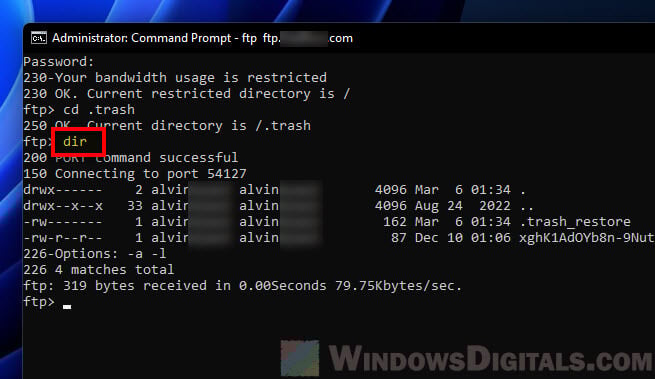Click the file size '162'
The height and width of the screenshot is (379, 655).
pyautogui.click(x=395, y=222)
